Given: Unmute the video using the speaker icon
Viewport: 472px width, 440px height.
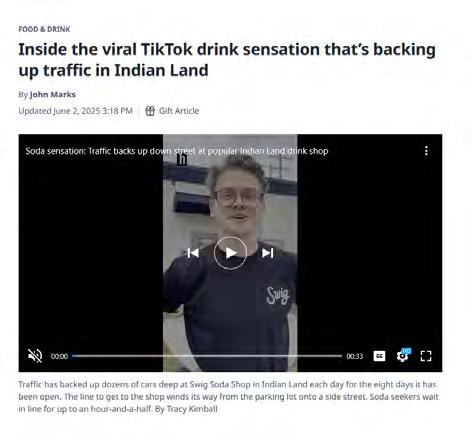Looking at the screenshot, I should (35, 356).
